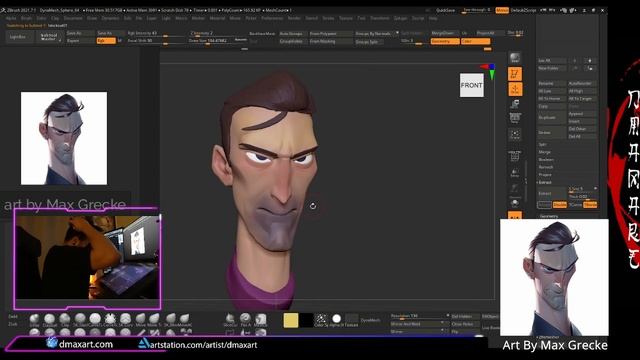Click the DynaMesh button
The height and width of the screenshot is (360, 640).
point(371,320)
